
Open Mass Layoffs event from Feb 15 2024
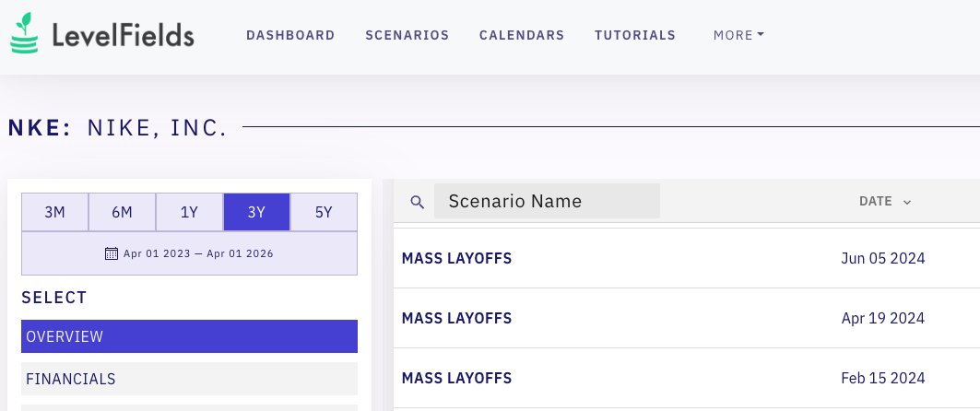click(x=457, y=379)
